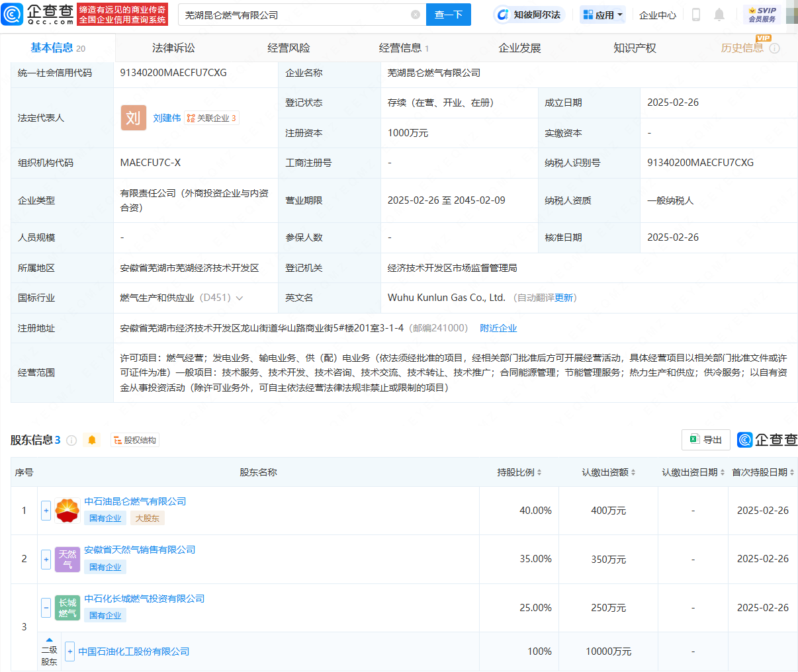798x672 pixels.
Task: Click the 350万元 contribution cell
Action: tap(609, 560)
